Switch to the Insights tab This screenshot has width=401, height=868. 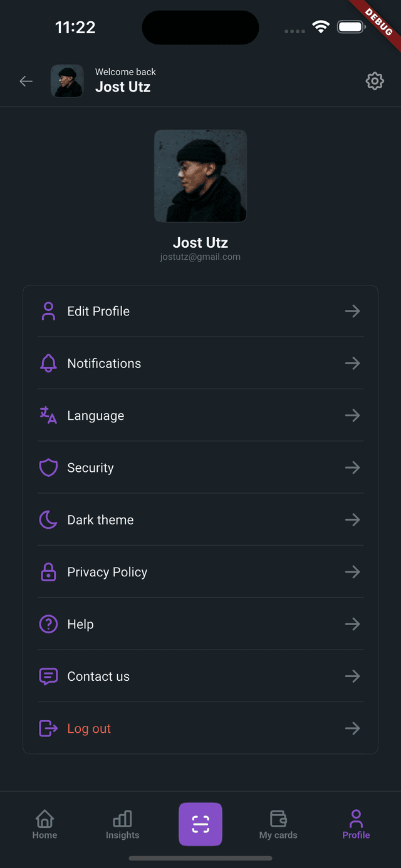[x=122, y=824]
